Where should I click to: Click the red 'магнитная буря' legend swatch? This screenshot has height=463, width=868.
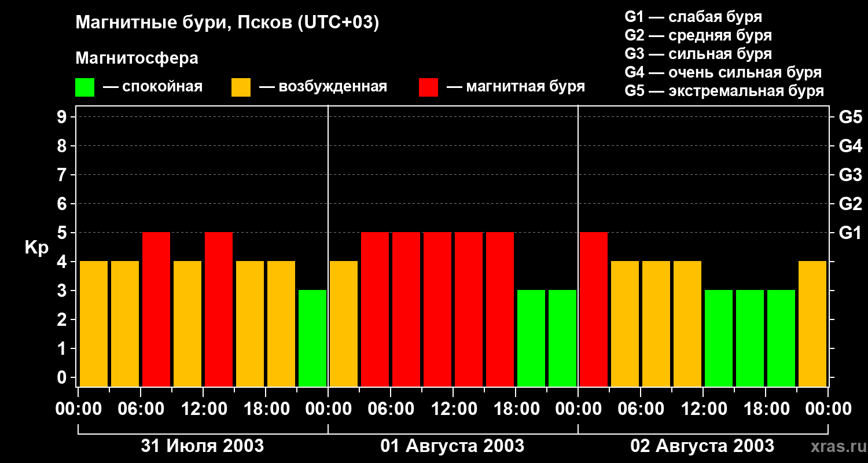428,87
